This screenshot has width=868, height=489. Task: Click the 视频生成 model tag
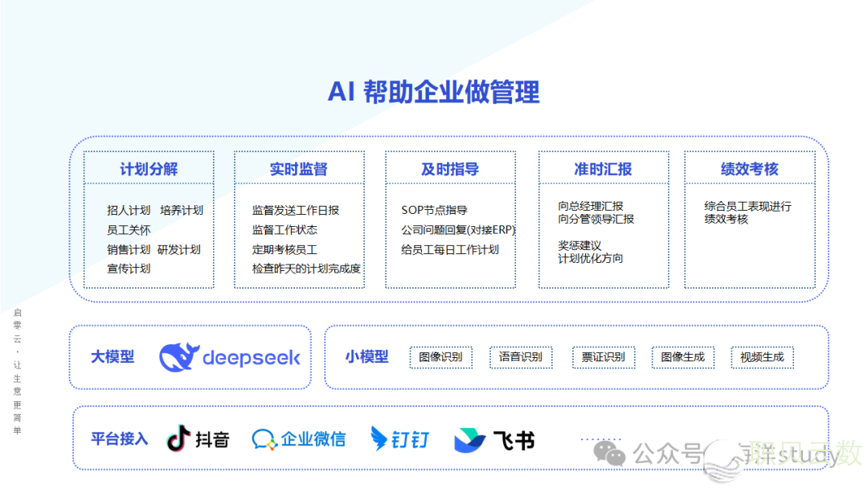[x=762, y=357]
